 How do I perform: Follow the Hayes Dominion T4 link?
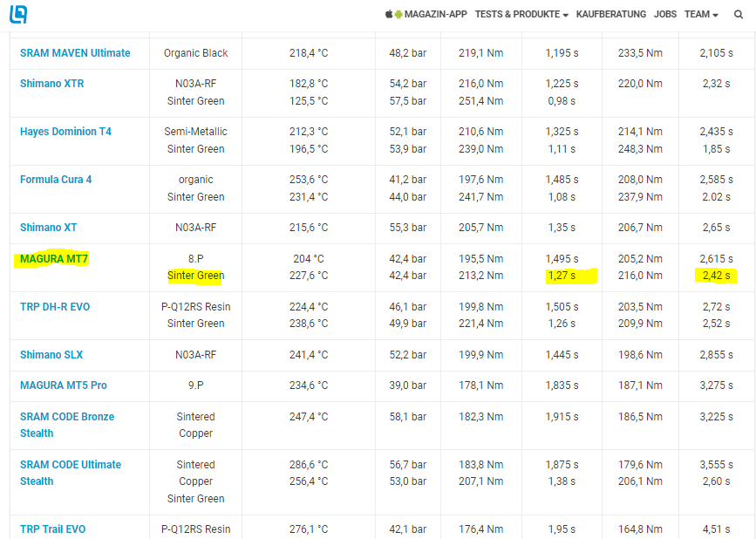pyautogui.click(x=65, y=132)
